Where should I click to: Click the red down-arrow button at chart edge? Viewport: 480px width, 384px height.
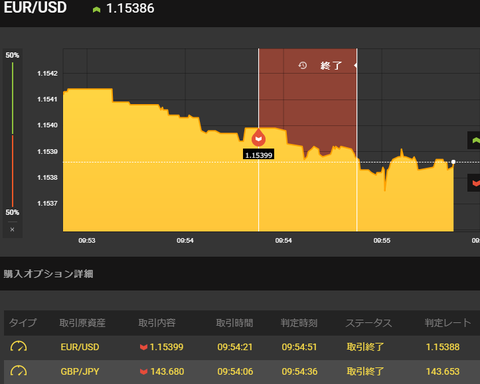coord(474,183)
